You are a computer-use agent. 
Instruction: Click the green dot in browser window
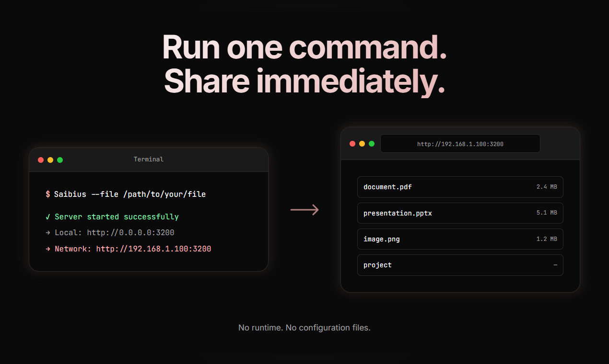pyautogui.click(x=372, y=144)
